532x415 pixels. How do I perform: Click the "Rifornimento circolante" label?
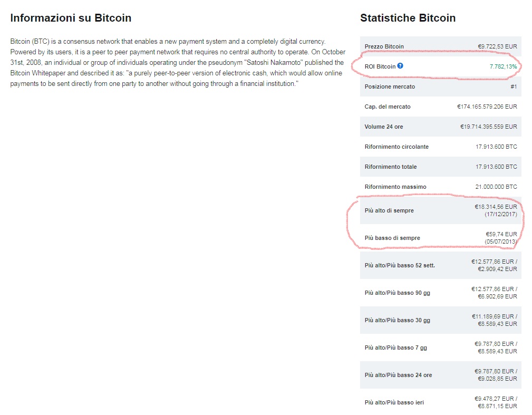tap(396, 147)
